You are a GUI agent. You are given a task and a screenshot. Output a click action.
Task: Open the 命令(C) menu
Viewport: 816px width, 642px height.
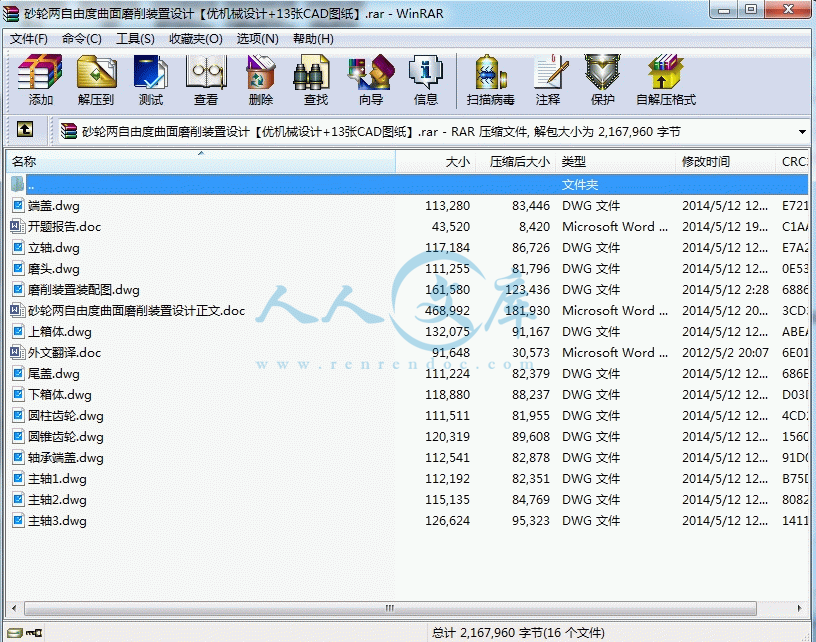tap(82, 39)
